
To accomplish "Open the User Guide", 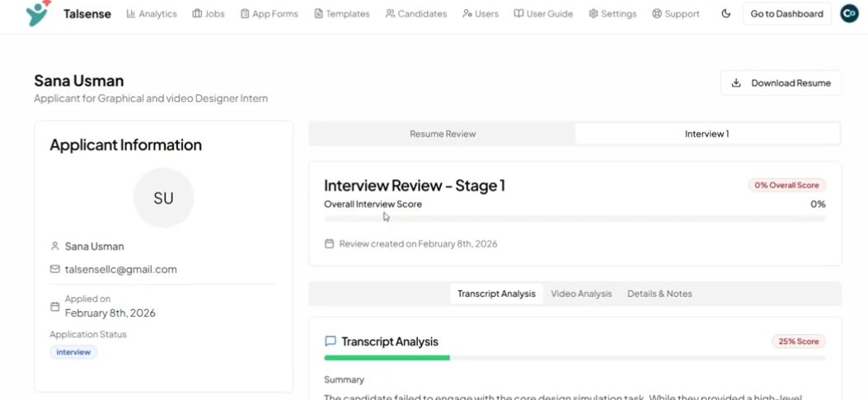I will click(x=543, y=14).
